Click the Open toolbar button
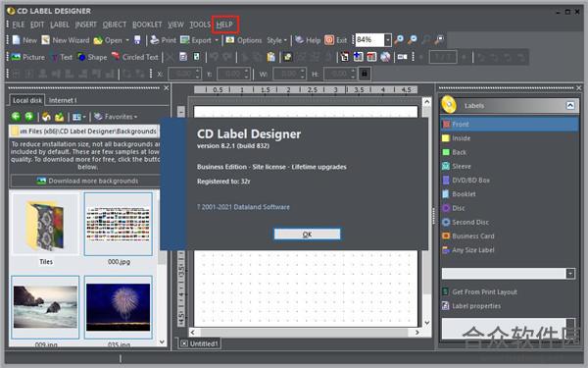 (x=108, y=40)
